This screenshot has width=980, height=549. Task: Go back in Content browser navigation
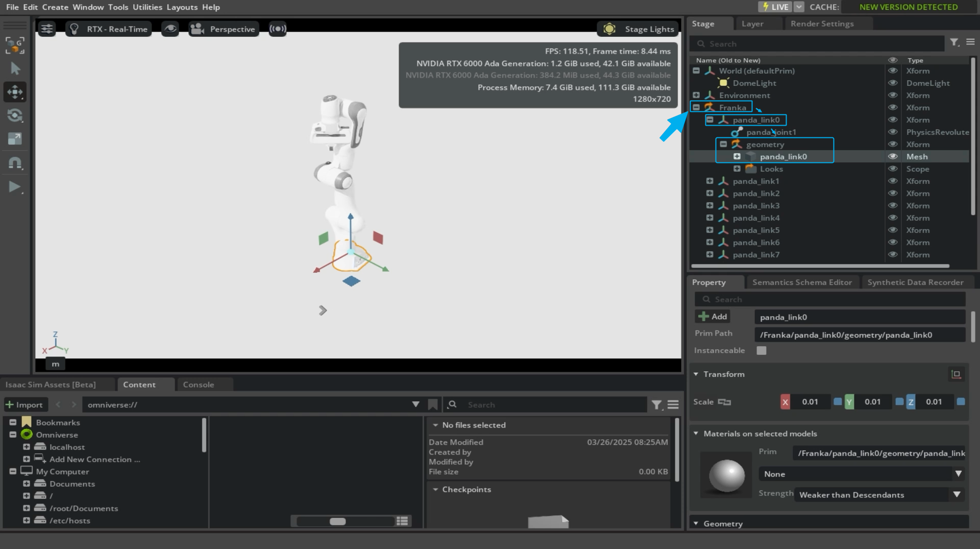point(58,404)
